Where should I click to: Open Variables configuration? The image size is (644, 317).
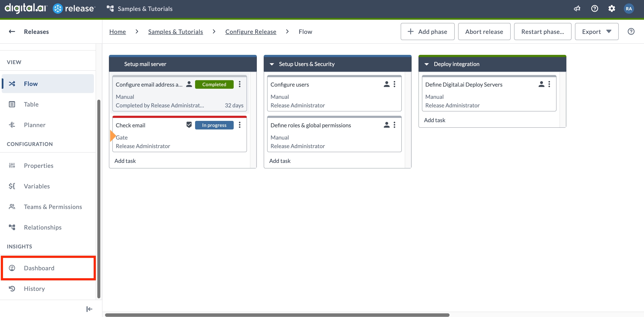point(48,186)
